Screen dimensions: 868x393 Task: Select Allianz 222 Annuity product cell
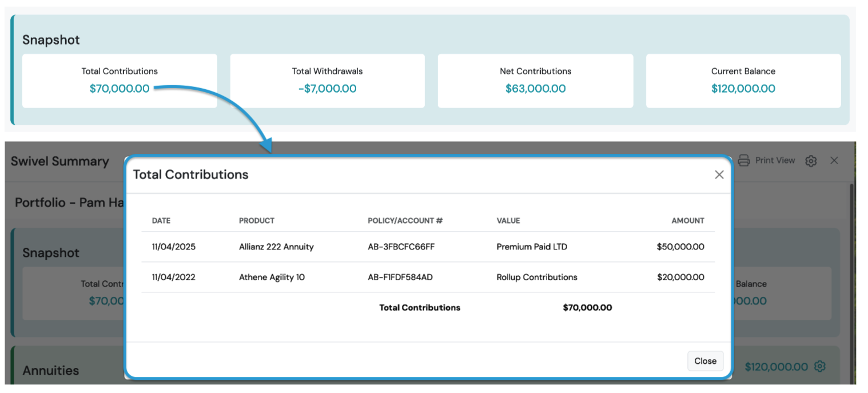(x=276, y=247)
